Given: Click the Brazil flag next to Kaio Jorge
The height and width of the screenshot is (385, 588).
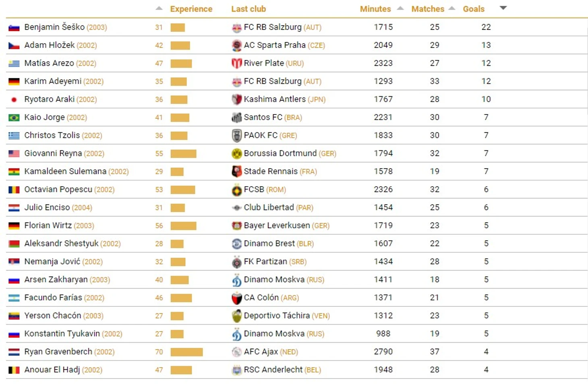Looking at the screenshot, I should (14, 118).
